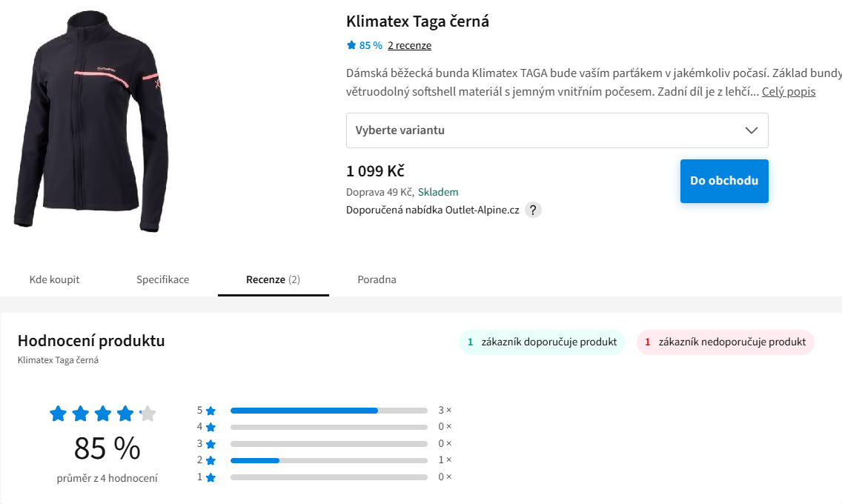This screenshot has width=842, height=504.
Task: Open the 2 recenze link
Action: [x=409, y=46]
